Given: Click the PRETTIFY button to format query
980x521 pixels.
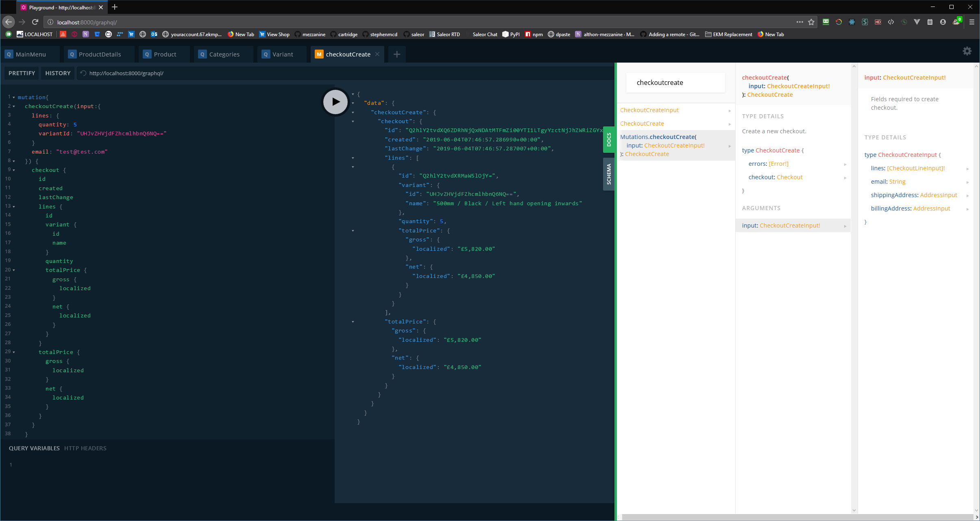Looking at the screenshot, I should pos(22,73).
